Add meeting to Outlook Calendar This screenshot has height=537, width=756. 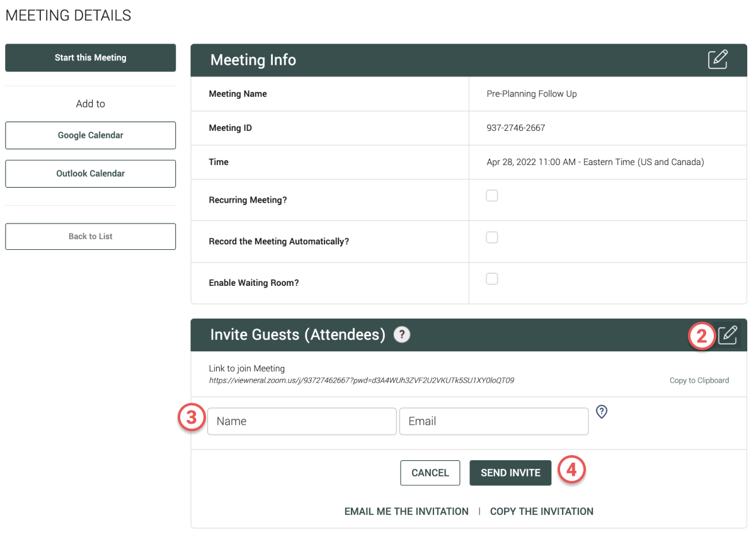91,174
